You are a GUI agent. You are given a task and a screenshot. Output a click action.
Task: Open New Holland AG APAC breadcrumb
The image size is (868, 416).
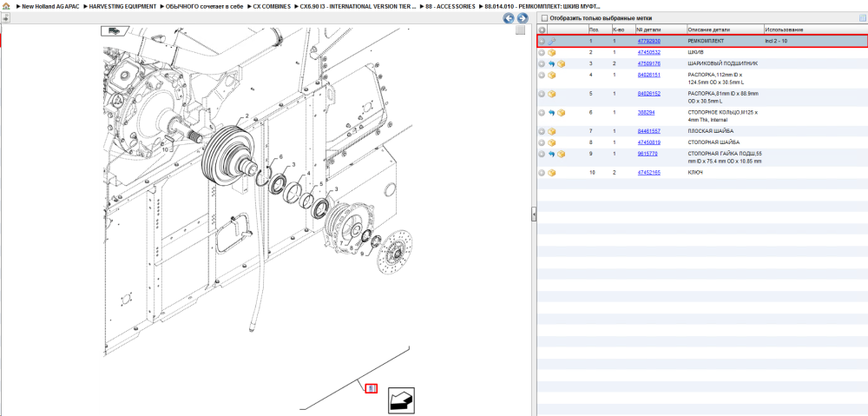(50, 6)
